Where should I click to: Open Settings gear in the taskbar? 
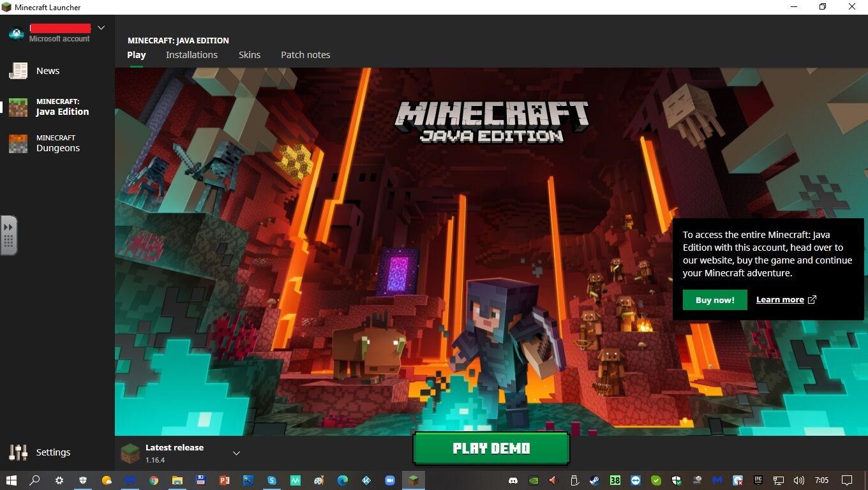pyautogui.click(x=59, y=480)
